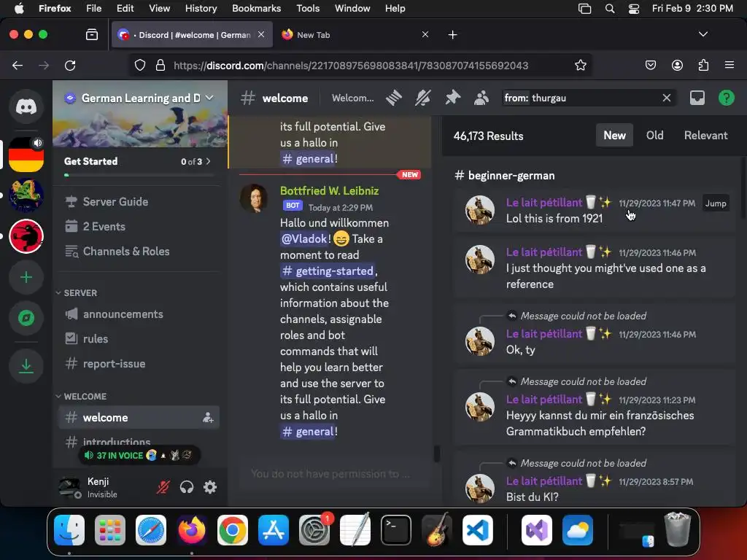Open the Tools menu

point(308,8)
